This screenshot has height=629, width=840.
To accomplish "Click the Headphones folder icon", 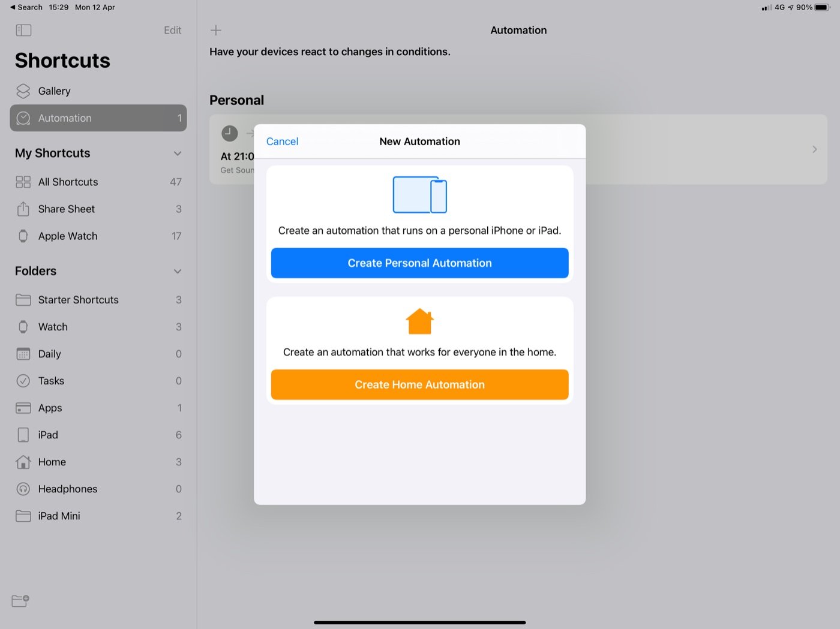I will [x=23, y=489].
